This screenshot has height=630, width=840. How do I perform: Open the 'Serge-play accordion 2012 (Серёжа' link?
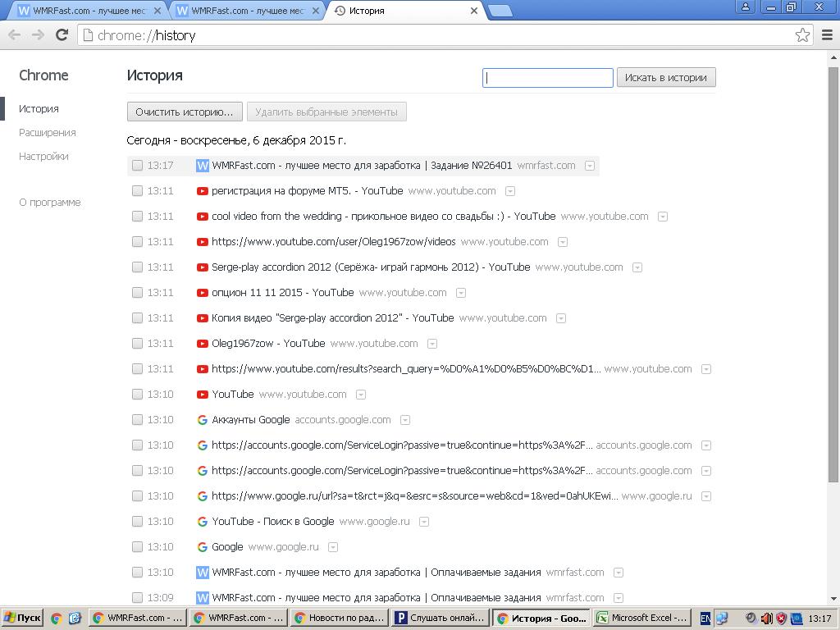[371, 267]
